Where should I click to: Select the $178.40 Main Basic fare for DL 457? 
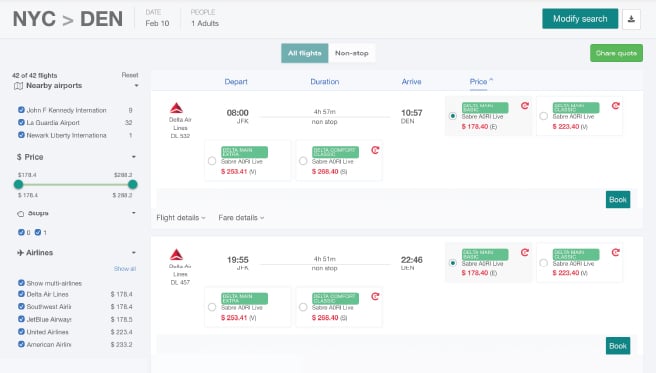pyautogui.click(x=452, y=263)
